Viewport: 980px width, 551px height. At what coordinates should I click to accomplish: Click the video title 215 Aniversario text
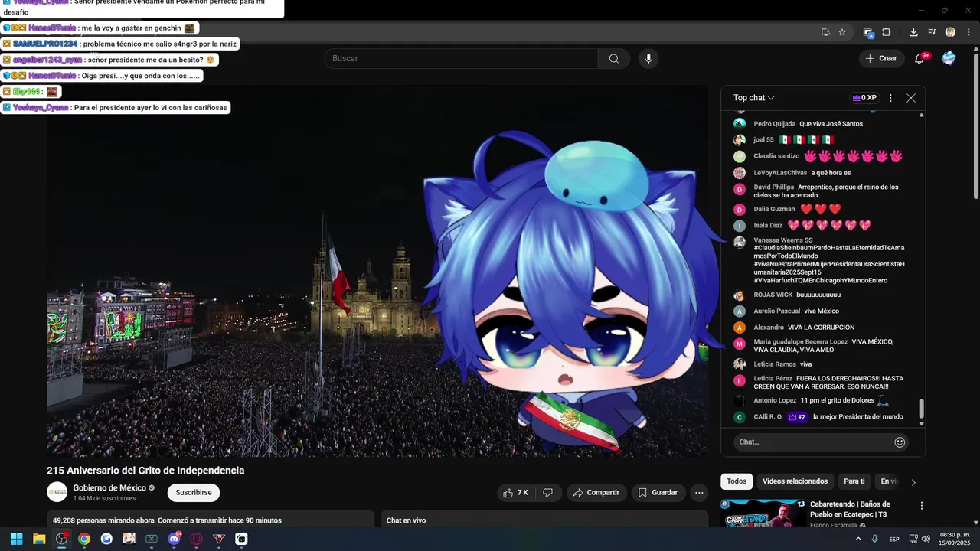point(145,471)
